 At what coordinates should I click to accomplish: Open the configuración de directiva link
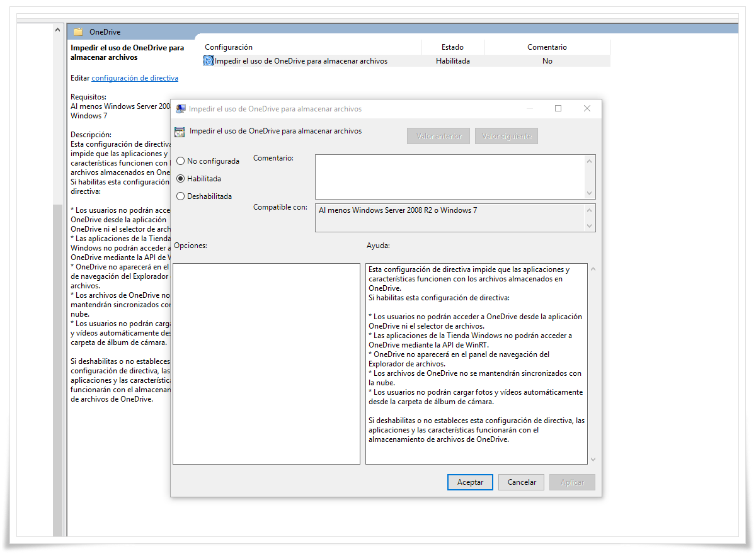pos(135,78)
